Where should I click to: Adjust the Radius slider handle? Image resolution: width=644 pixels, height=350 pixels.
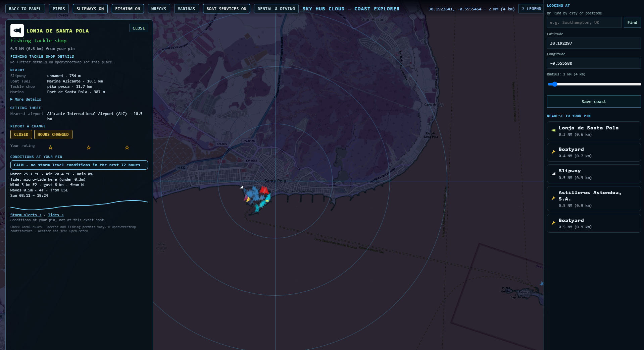(x=554, y=84)
